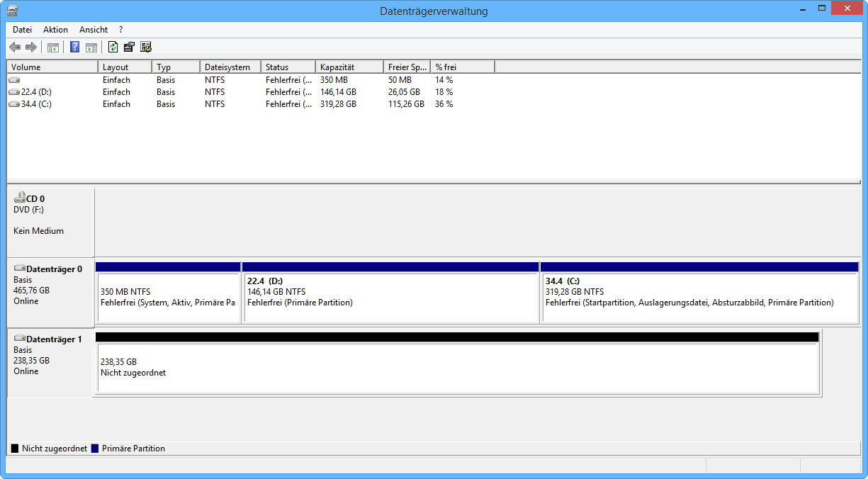Open help via blue question mark icon
This screenshot has height=479, width=868.
pyautogui.click(x=74, y=47)
